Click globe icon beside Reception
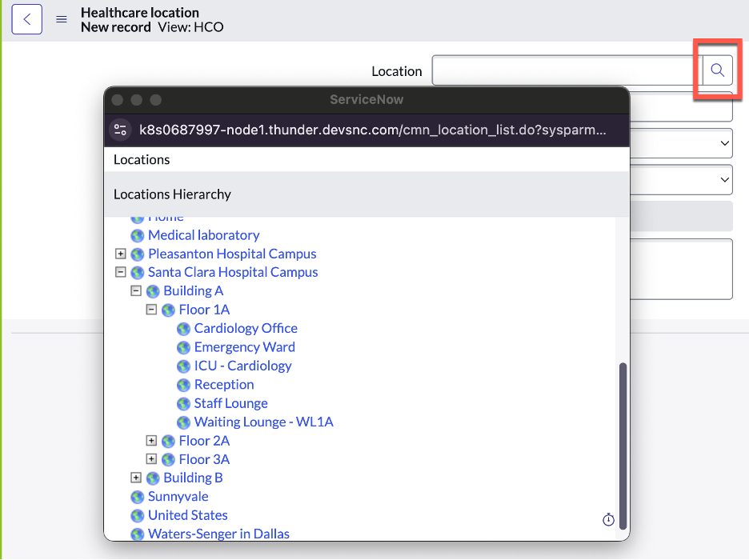The height and width of the screenshot is (560, 749). (183, 385)
